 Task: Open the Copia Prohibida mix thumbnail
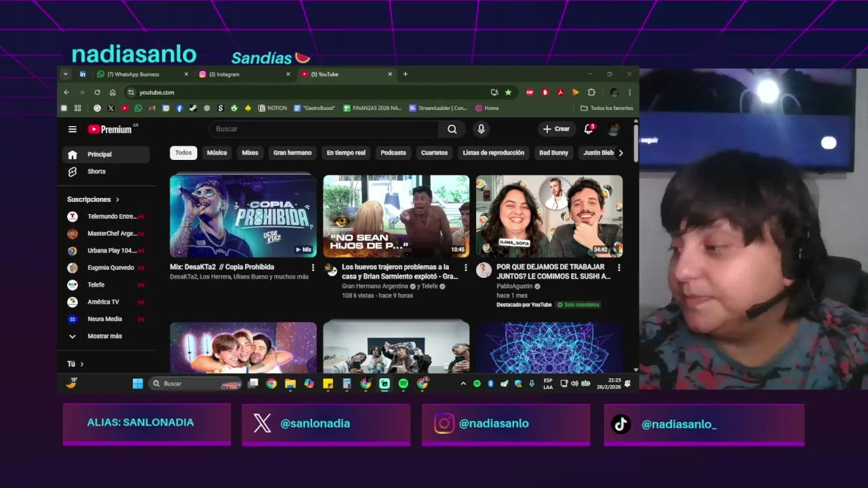point(243,216)
